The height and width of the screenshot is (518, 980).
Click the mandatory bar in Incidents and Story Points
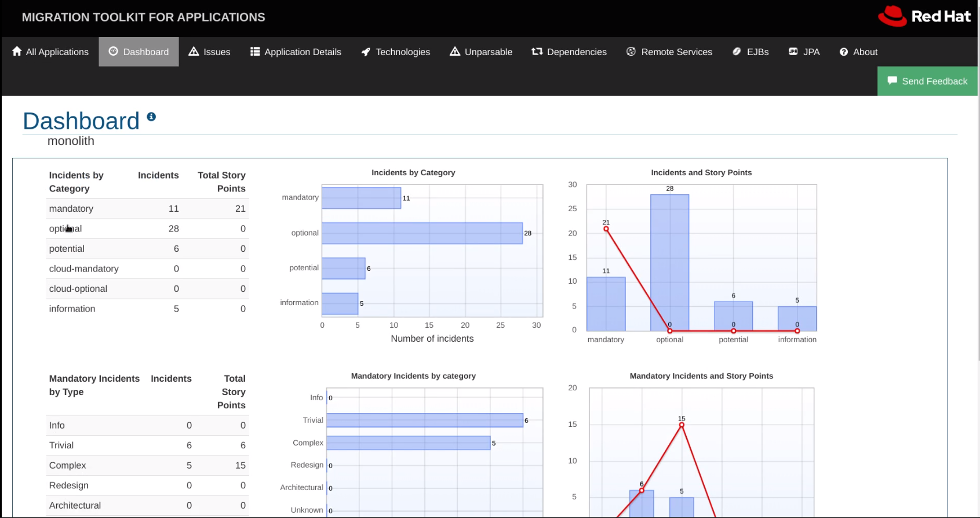tap(606, 304)
